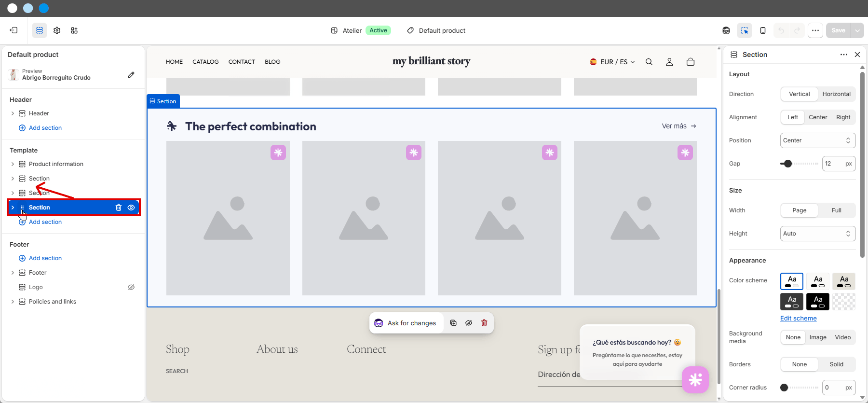Open theme settings gear icon
This screenshot has height=403, width=868.
[57, 30]
